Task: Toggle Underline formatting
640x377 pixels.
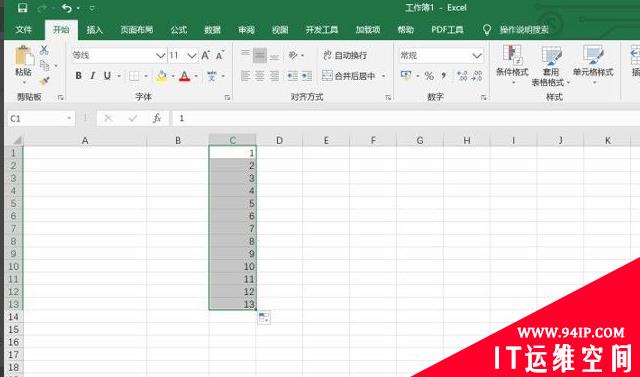Action: 107,76
